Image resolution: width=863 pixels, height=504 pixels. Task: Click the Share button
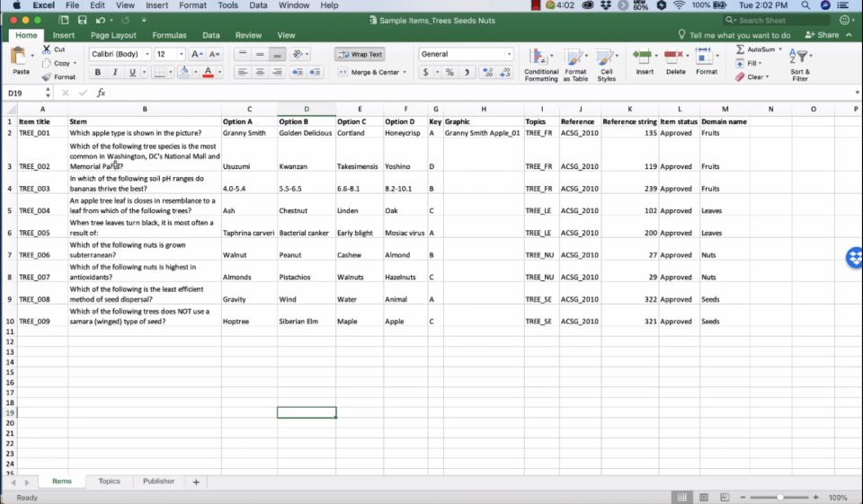click(x=823, y=35)
